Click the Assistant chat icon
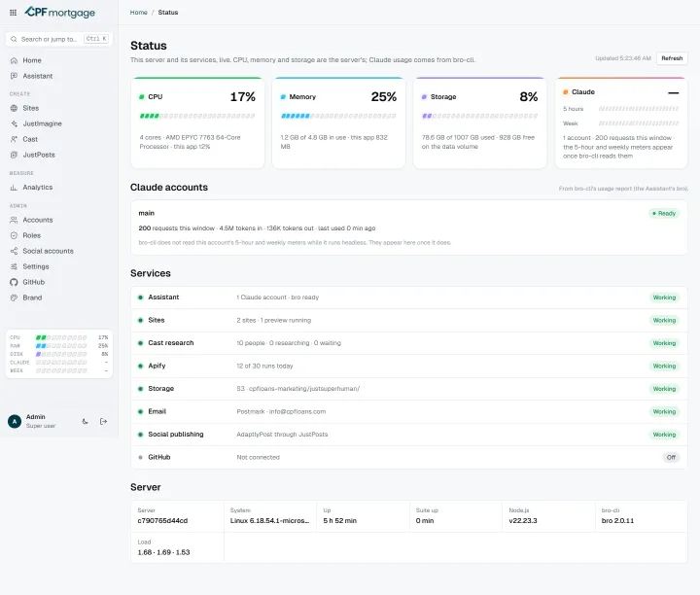700x595 pixels. pos(14,76)
